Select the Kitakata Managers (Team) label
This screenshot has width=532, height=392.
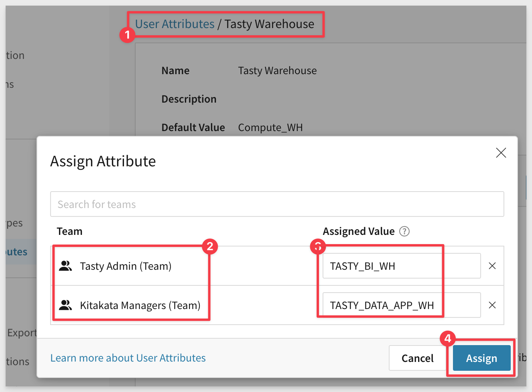140,305
